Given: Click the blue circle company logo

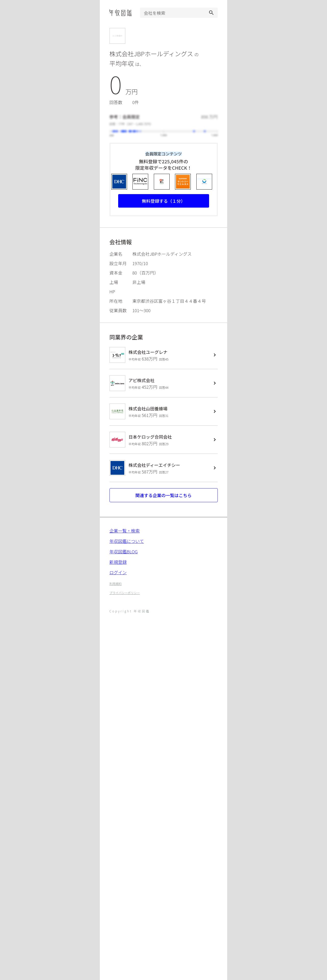Looking at the screenshot, I should [x=204, y=181].
